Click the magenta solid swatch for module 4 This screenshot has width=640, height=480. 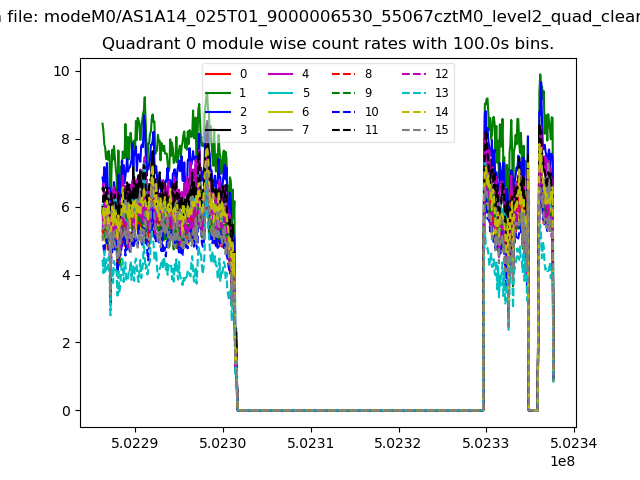click(281, 75)
